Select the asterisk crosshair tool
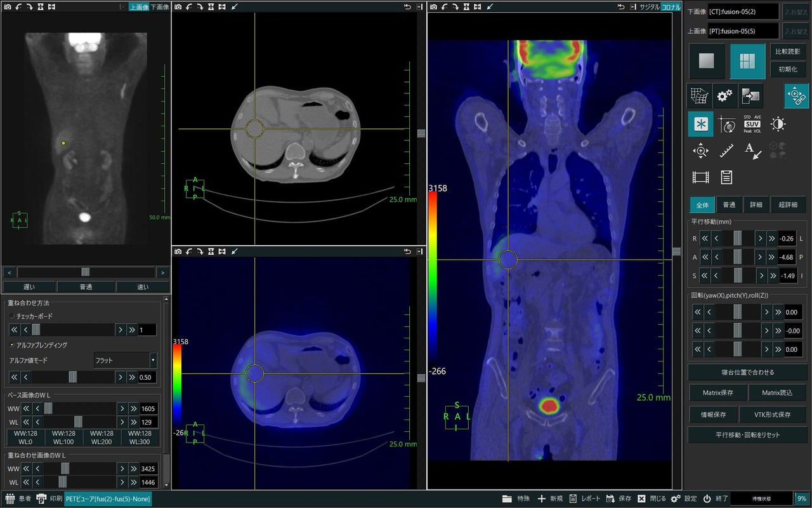This screenshot has width=812, height=508. (x=700, y=124)
